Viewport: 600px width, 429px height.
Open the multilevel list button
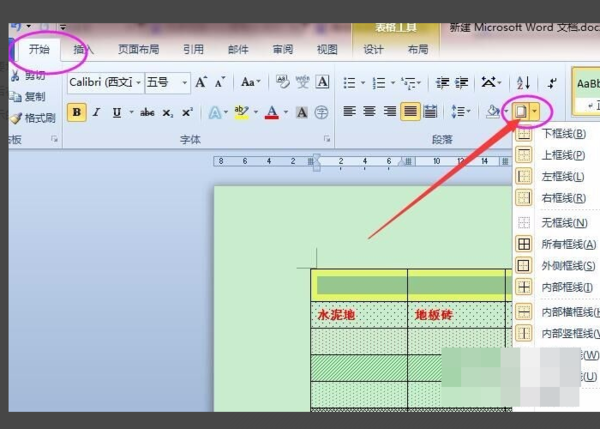tap(409, 83)
